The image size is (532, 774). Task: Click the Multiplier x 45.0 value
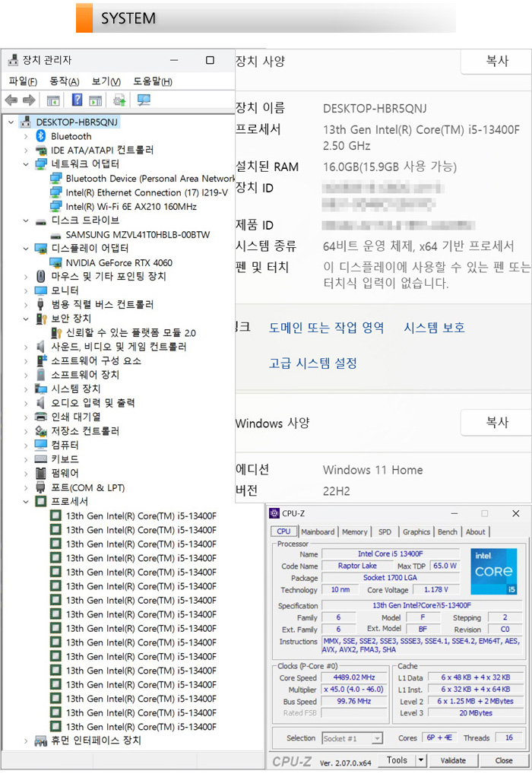coord(353,689)
